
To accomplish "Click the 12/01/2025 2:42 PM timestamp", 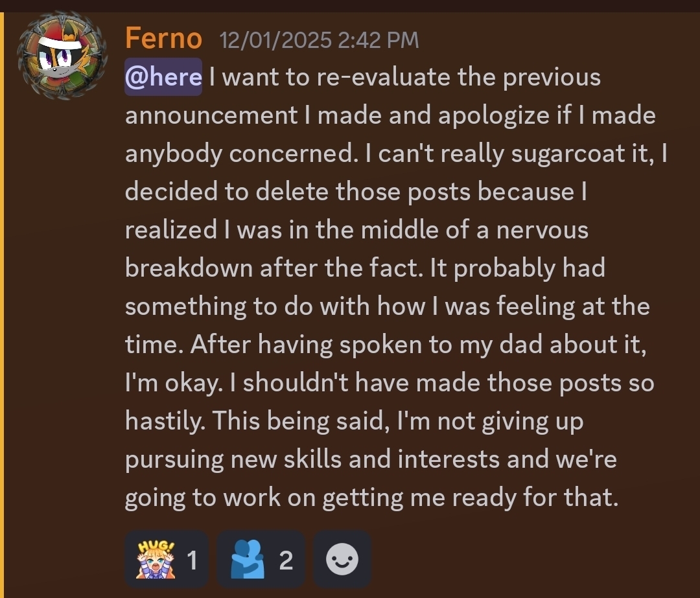I will coord(320,40).
